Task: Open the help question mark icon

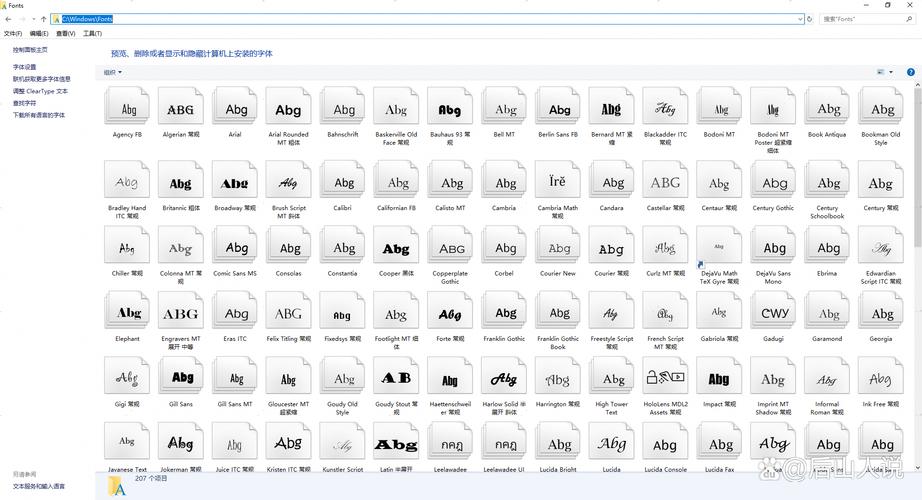Action: pyautogui.click(x=910, y=72)
